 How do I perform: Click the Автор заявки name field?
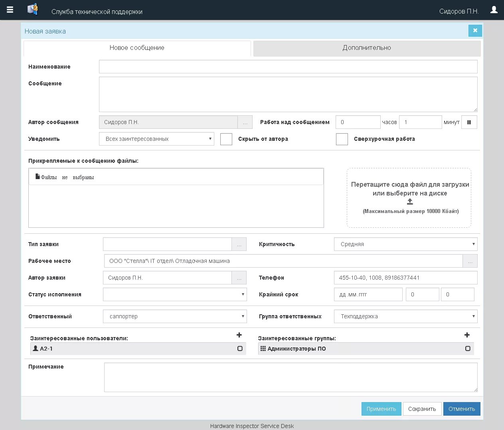pyautogui.click(x=167, y=278)
